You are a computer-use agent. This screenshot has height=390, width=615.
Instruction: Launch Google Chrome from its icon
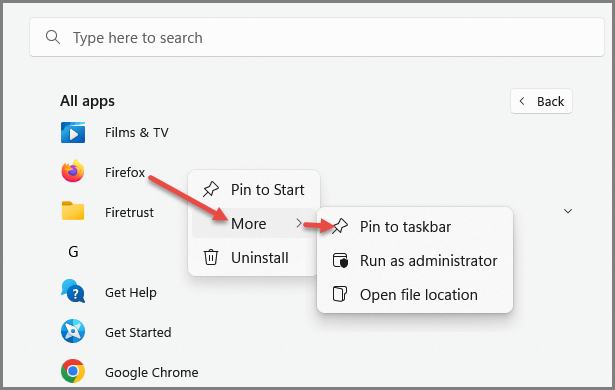coord(73,371)
